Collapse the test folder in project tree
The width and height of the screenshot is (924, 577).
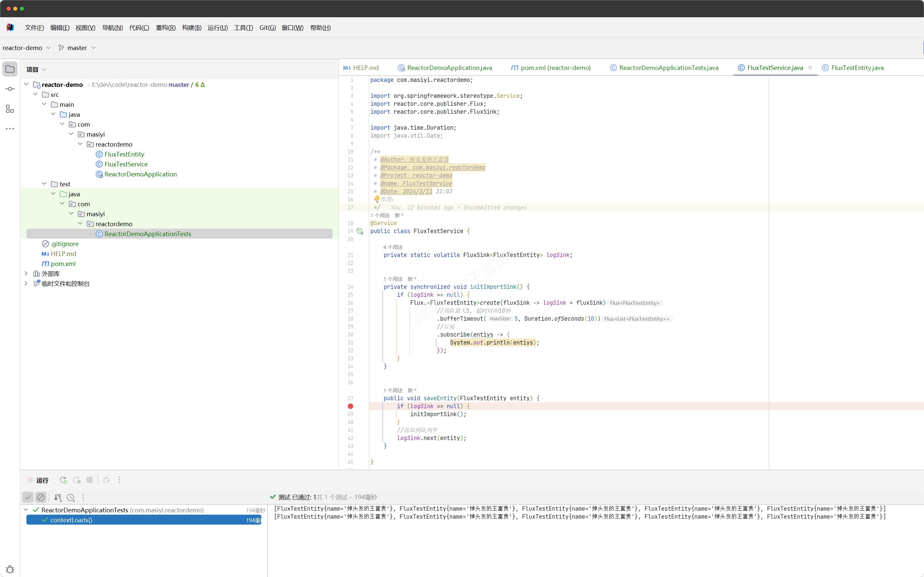44,184
